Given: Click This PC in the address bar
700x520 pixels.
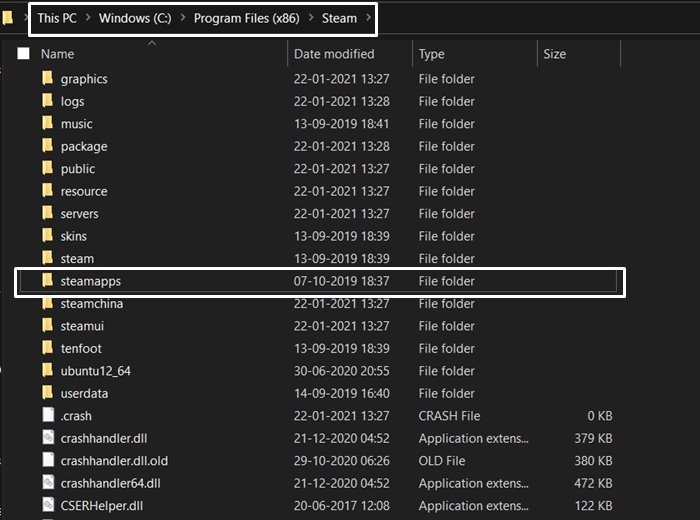Looking at the screenshot, I should point(57,18).
